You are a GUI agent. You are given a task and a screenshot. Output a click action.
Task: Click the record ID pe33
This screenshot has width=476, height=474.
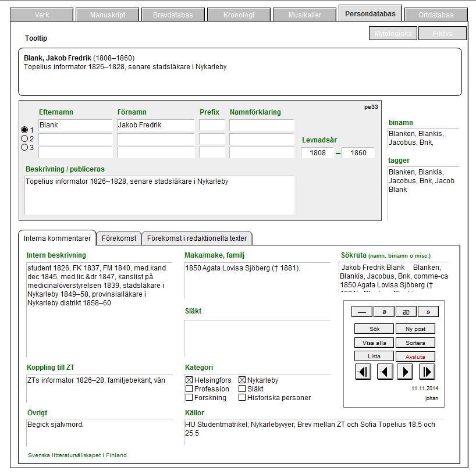point(371,107)
